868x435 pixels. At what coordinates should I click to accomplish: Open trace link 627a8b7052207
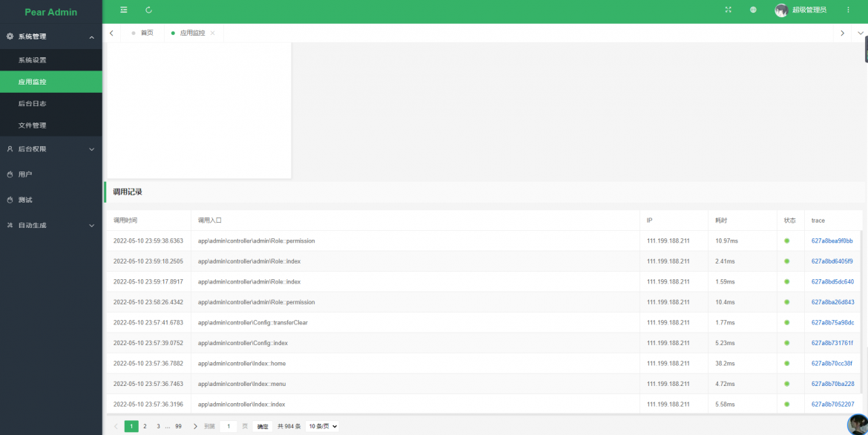(832, 404)
